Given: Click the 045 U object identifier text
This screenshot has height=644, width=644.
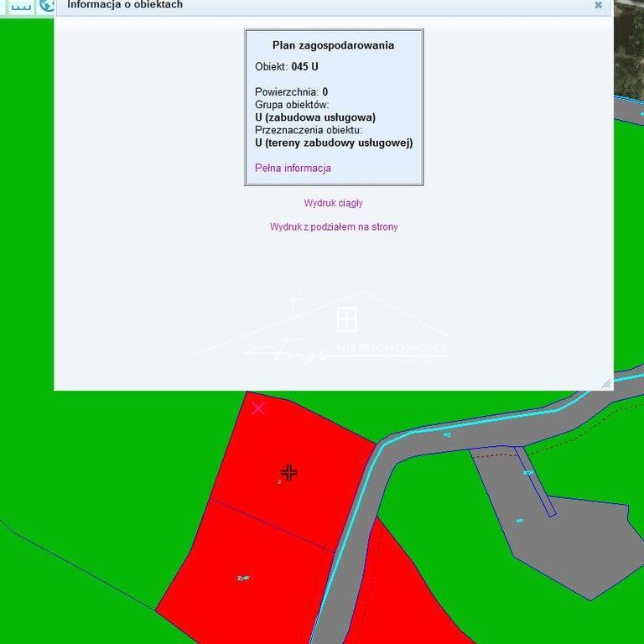Looking at the screenshot, I should point(304,66).
